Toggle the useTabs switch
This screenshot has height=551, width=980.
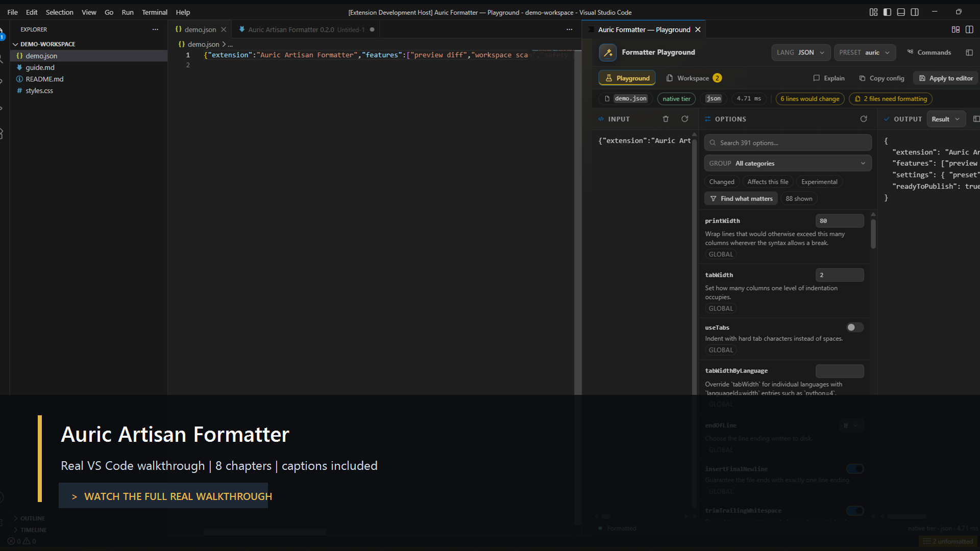pyautogui.click(x=855, y=328)
